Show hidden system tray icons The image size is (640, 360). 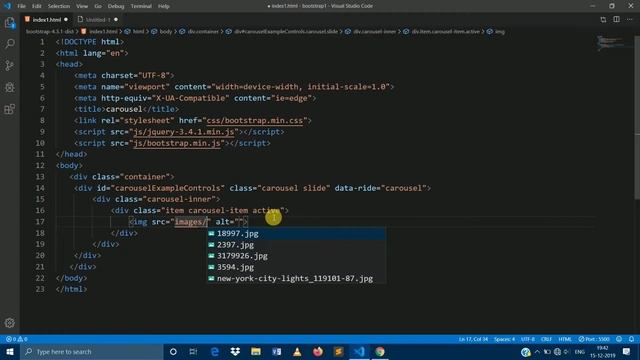[537, 351]
